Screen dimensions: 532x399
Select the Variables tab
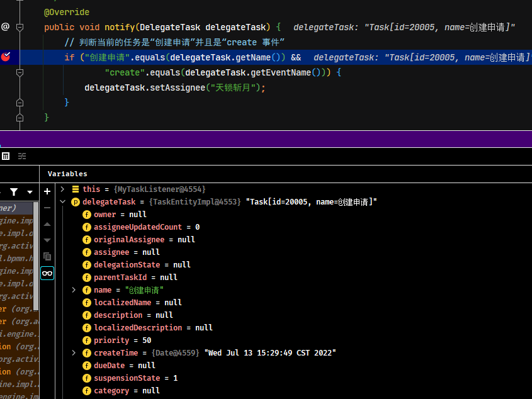[x=67, y=174]
